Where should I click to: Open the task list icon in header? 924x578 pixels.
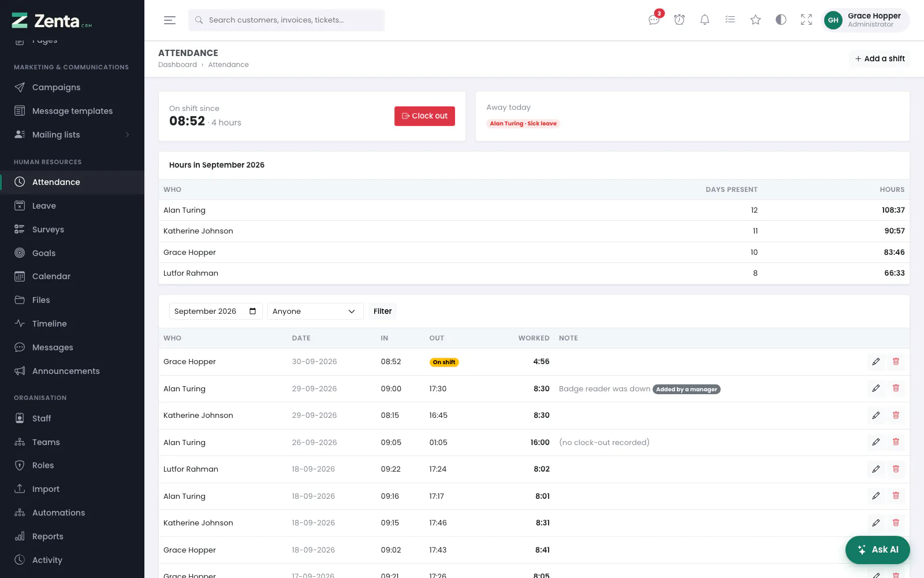[731, 20]
